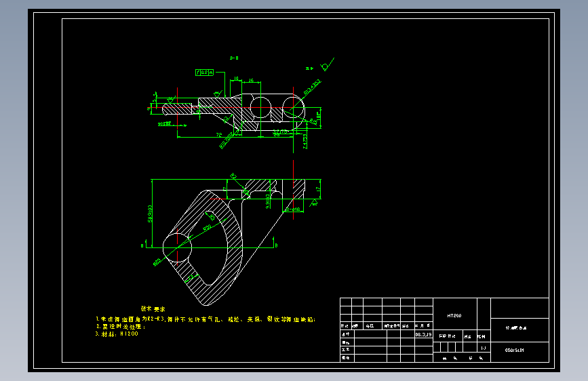Image resolution: width=588 pixels, height=381 pixels.
Task: Select the 72 horizontal dimension in section view
Action: click(x=219, y=134)
